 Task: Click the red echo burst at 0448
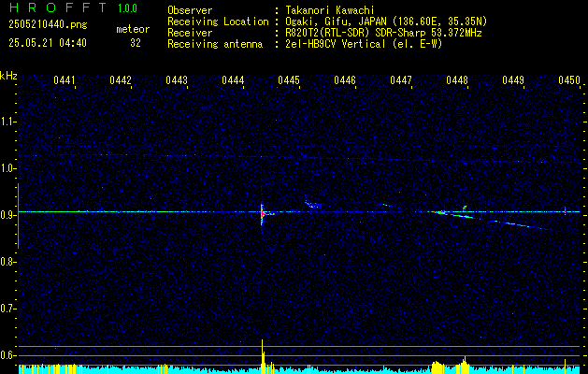point(465,208)
